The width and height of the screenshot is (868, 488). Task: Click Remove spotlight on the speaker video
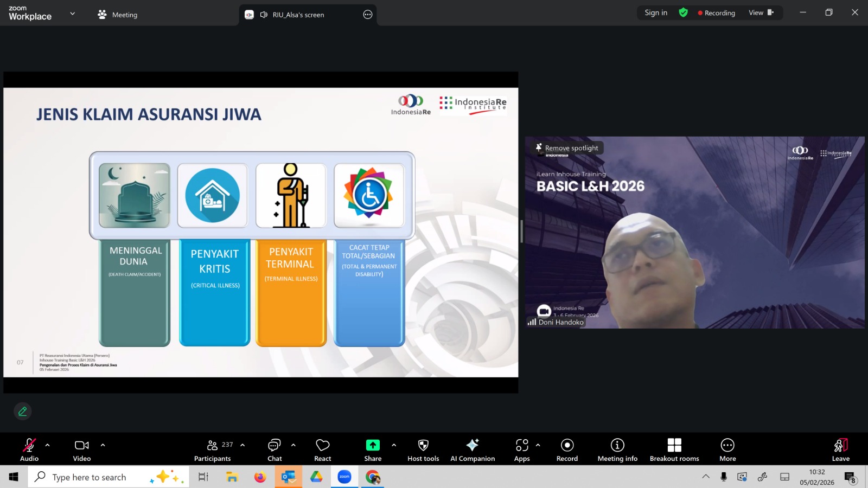(567, 148)
